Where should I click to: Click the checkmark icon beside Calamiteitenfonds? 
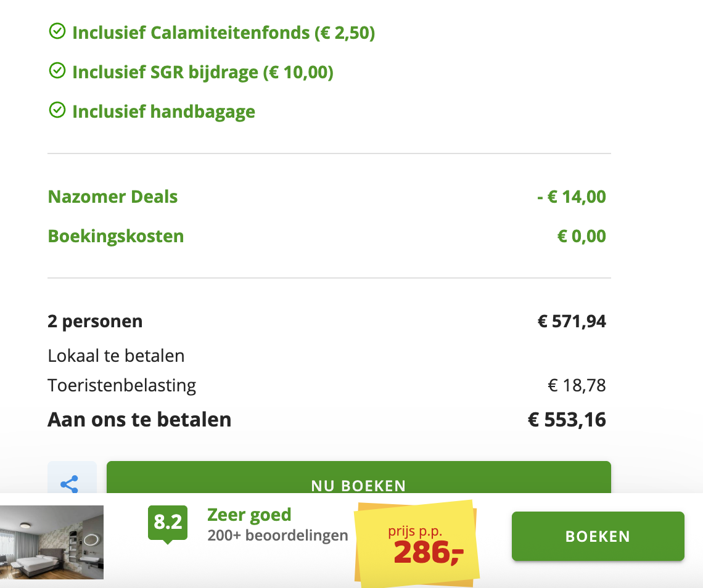point(57,31)
